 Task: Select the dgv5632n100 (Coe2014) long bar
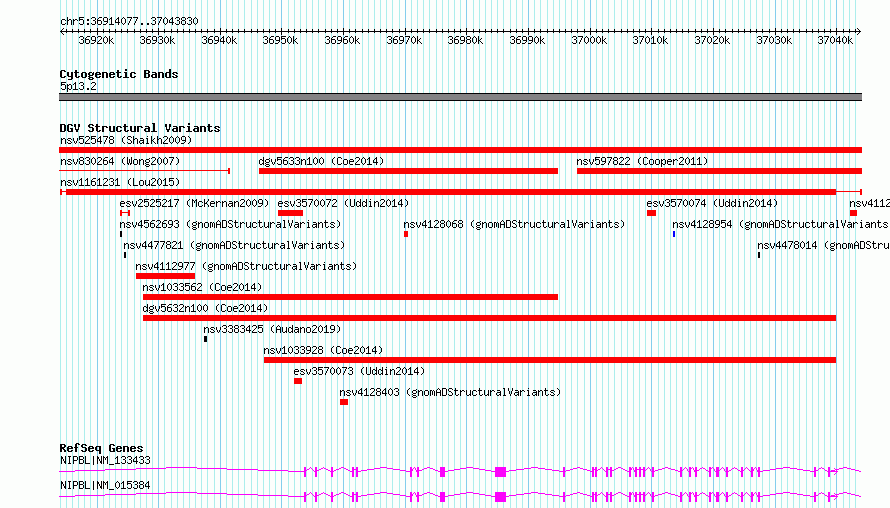[x=489, y=318]
